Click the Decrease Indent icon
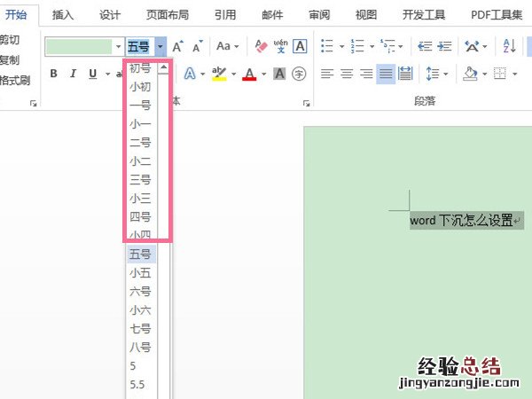Screen dimensions: 532x399 pyautogui.click(x=423, y=46)
